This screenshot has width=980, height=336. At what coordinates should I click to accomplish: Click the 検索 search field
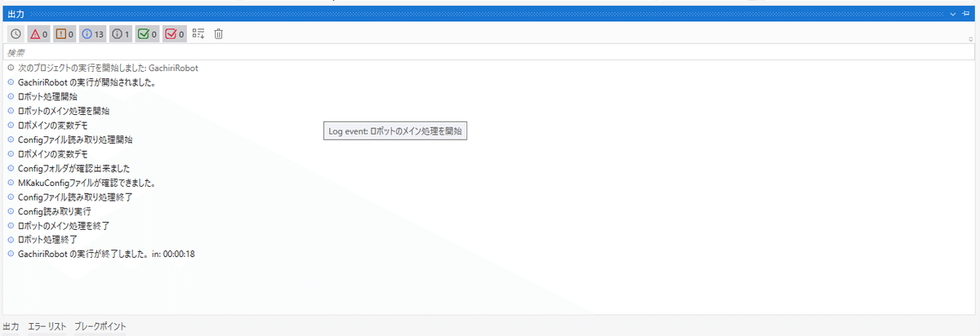point(488,52)
